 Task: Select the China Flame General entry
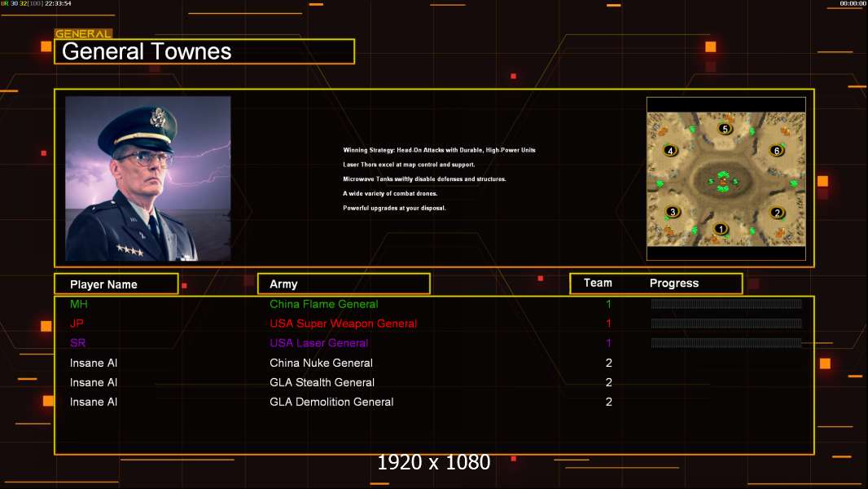click(324, 304)
